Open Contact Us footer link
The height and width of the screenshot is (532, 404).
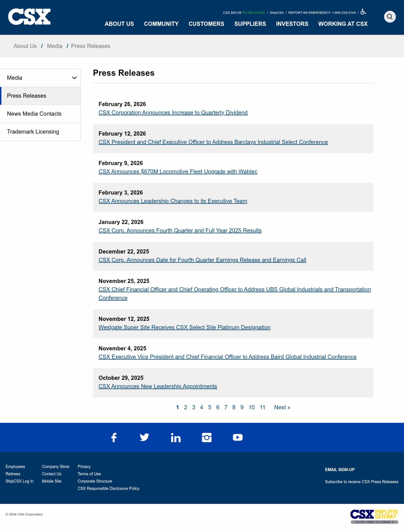tap(52, 474)
